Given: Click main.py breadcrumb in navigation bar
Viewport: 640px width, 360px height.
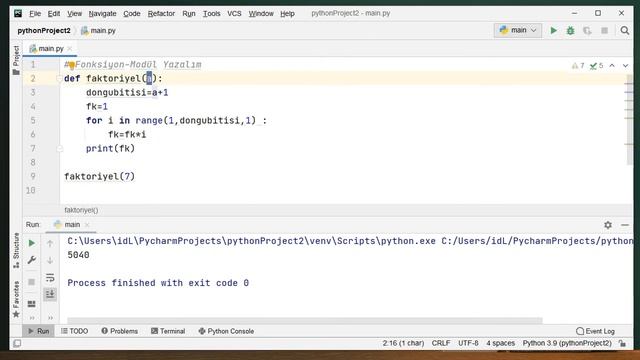Looking at the screenshot, I should click(x=98, y=31).
